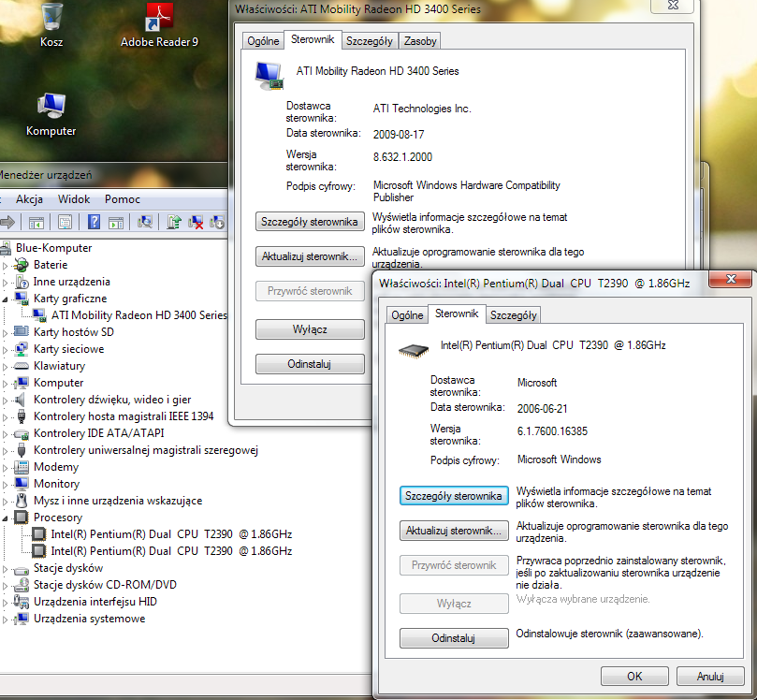This screenshot has width=757, height=700.
Task: Select the Kosz recycle bin desktop icon
Action: 51,25
